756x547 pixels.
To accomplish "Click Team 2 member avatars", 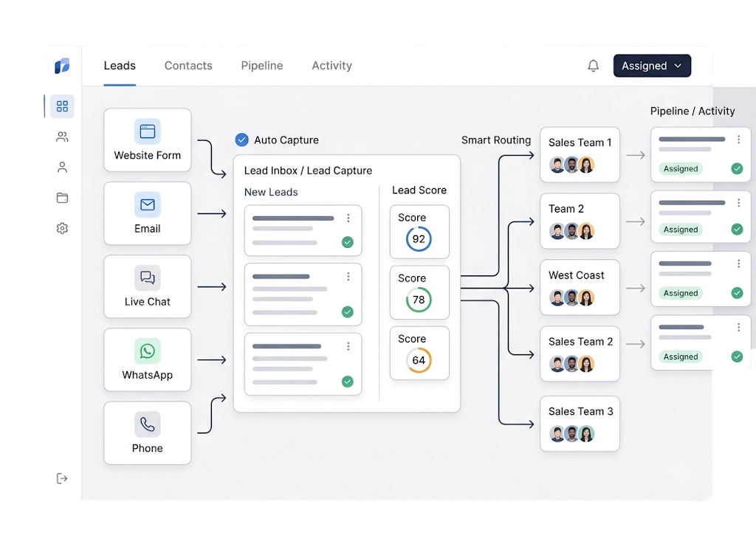I will click(572, 231).
